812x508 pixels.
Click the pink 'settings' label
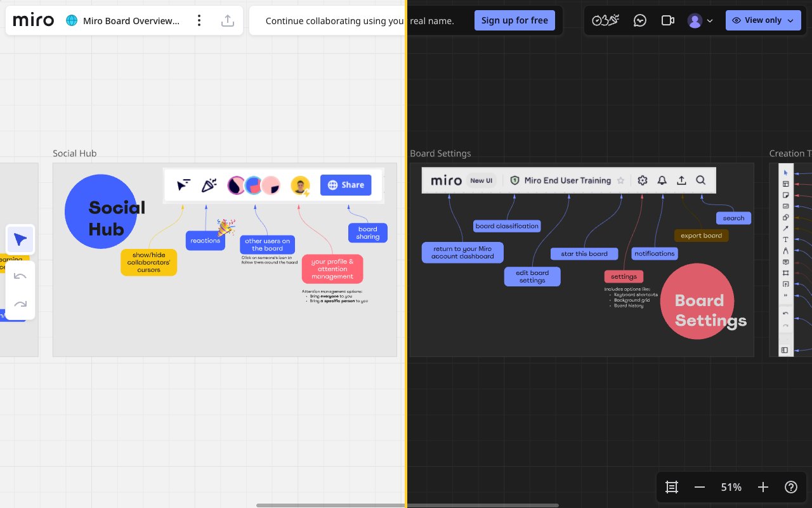[624, 276]
